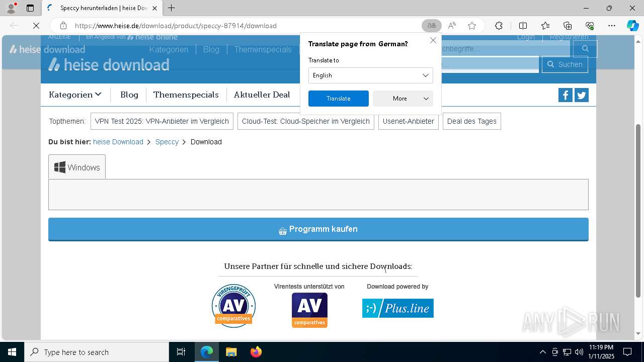This screenshot has height=362, width=644.
Task: Close the Speccy herunterladen tab
Action: pyautogui.click(x=155, y=8)
